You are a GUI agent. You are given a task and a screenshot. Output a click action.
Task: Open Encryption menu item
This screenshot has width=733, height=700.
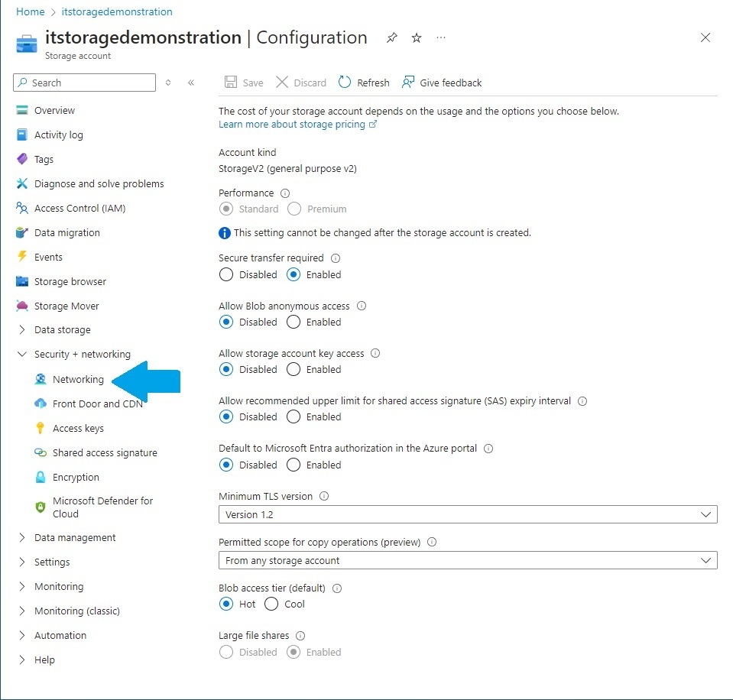click(x=76, y=477)
